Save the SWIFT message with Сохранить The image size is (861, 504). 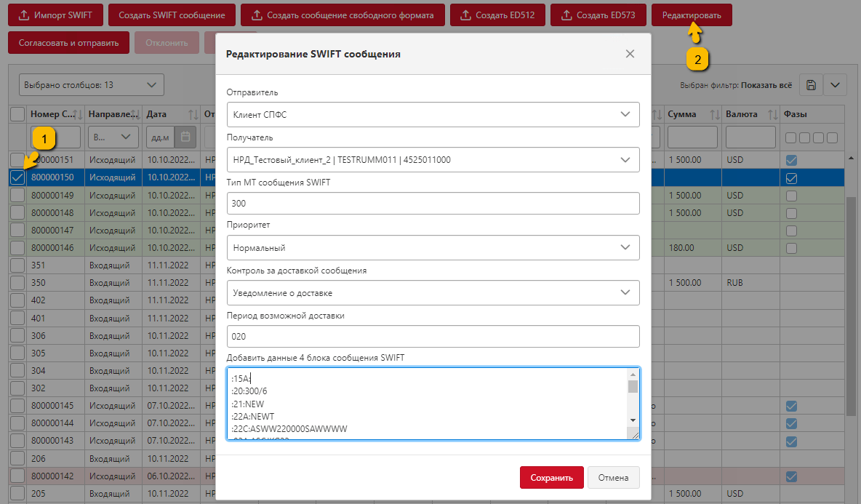pyautogui.click(x=551, y=478)
